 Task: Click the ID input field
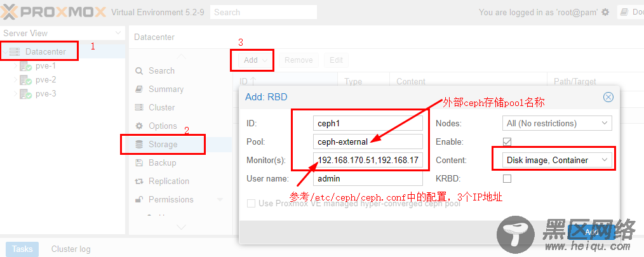click(368, 123)
